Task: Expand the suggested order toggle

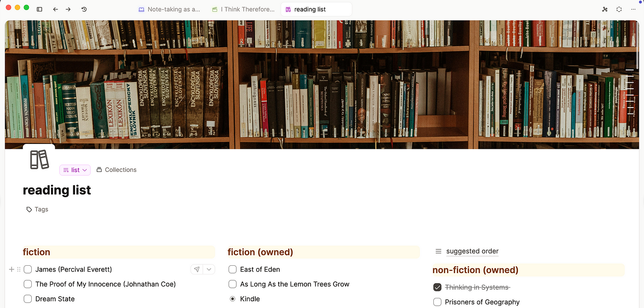Action: [438, 251]
